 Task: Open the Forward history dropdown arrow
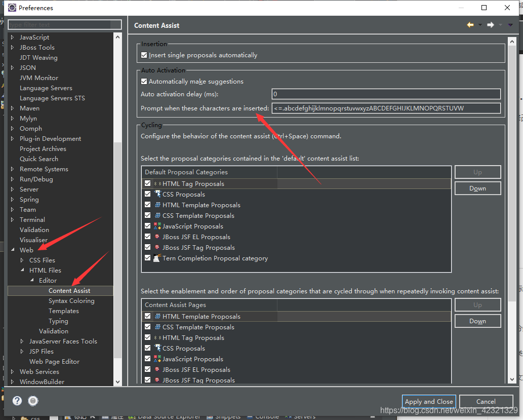pyautogui.click(x=500, y=25)
